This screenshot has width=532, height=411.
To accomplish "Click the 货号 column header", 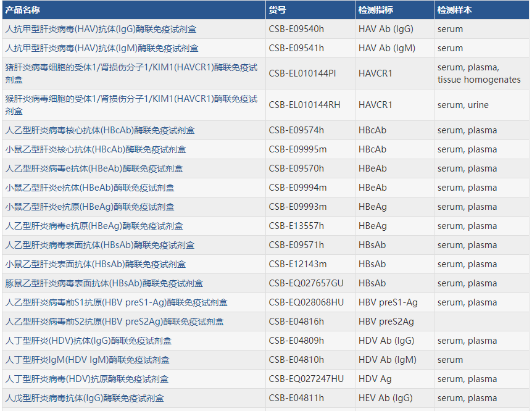I will [x=278, y=10].
